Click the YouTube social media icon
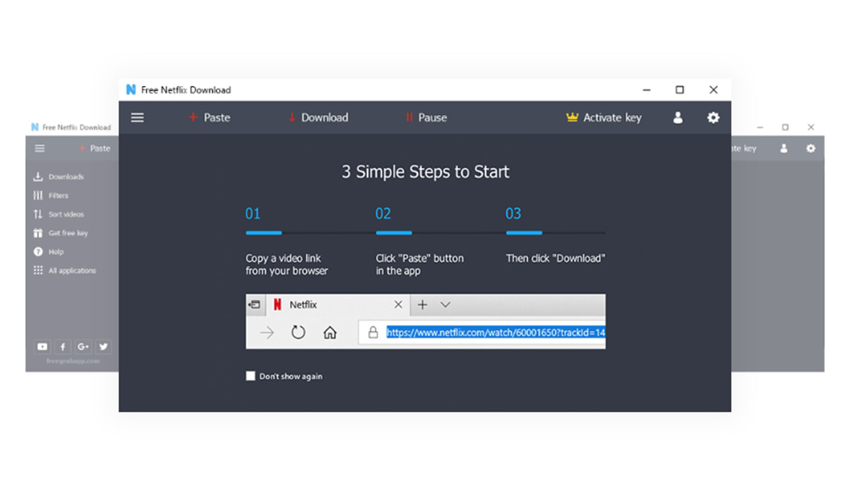 click(x=42, y=346)
